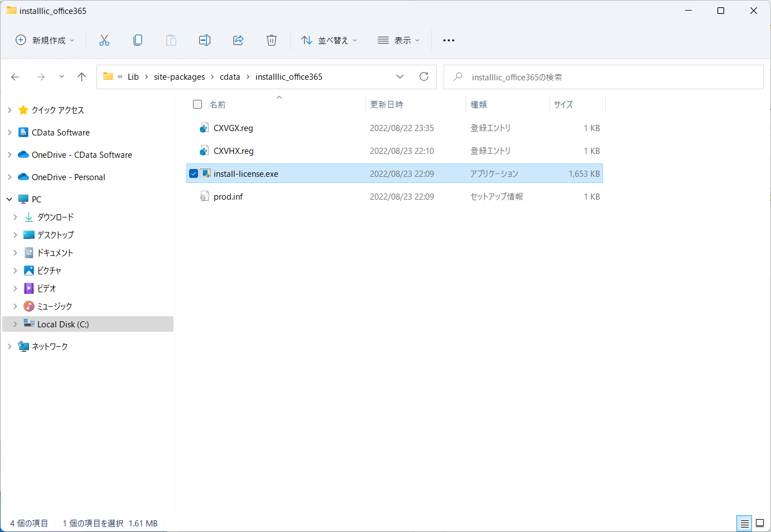Go forward with the right arrow
This screenshot has height=532, width=771.
click(x=40, y=77)
